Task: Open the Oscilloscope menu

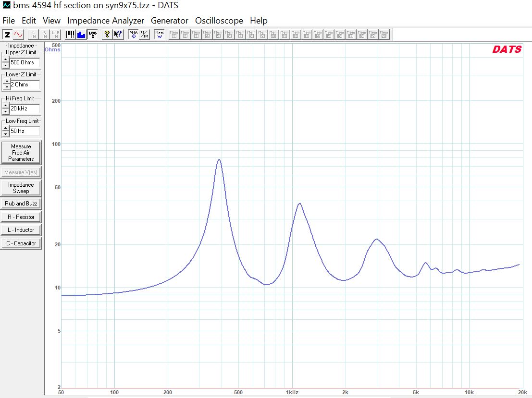Action: click(x=219, y=20)
